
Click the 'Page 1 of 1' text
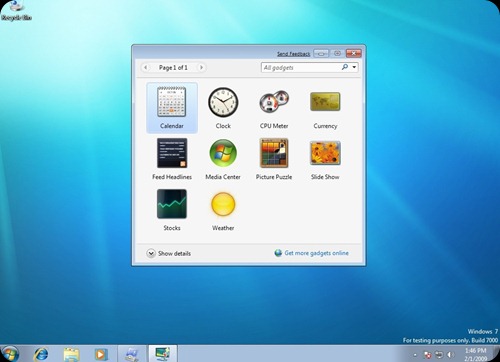pos(173,68)
